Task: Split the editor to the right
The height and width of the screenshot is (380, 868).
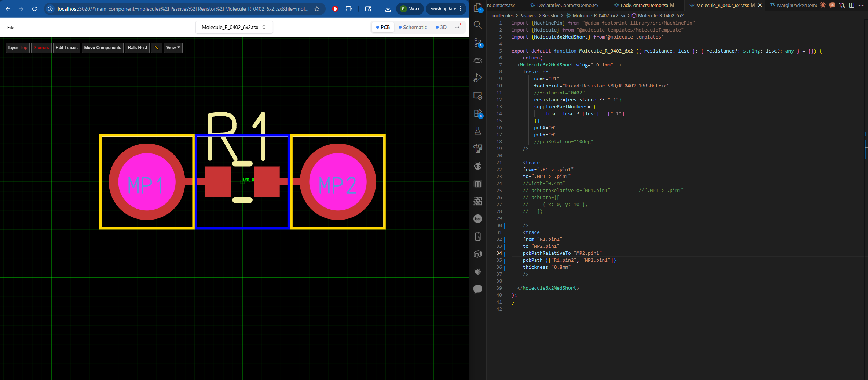Action: click(851, 5)
